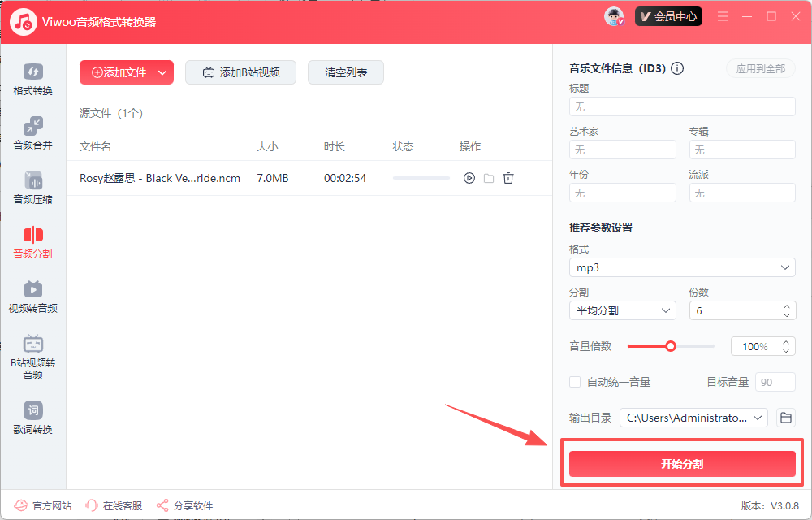
Task: Select the 格式转换 tool in sidebar
Action: click(32, 80)
